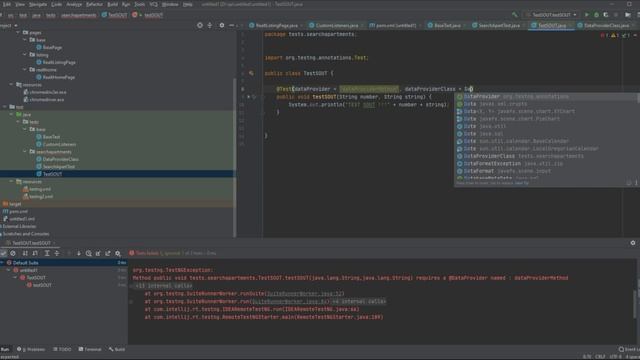Open the TODO tool window
The image size is (640, 360).
click(x=62, y=349)
